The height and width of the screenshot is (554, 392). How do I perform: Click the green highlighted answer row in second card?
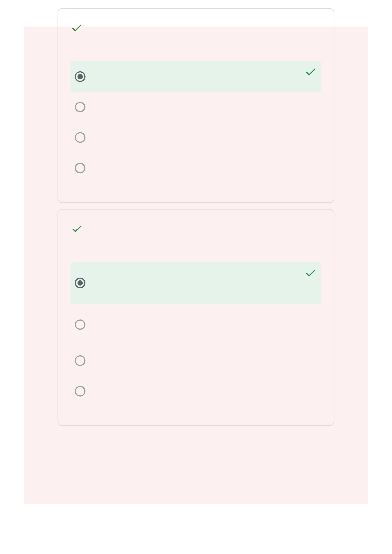pos(196,283)
